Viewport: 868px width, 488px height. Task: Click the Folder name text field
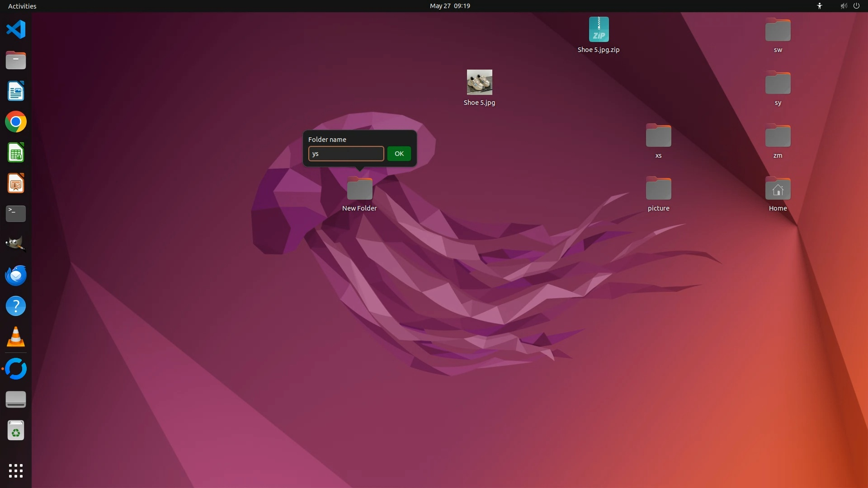(x=346, y=154)
